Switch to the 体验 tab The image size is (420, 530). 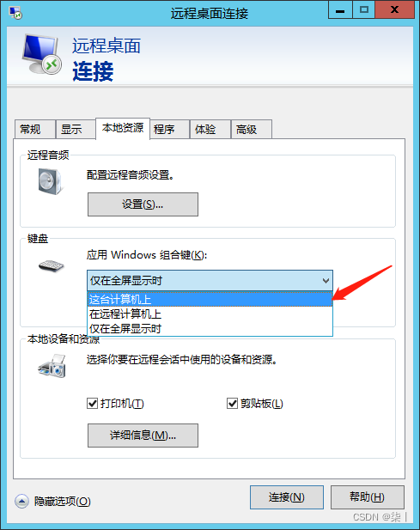210,129
